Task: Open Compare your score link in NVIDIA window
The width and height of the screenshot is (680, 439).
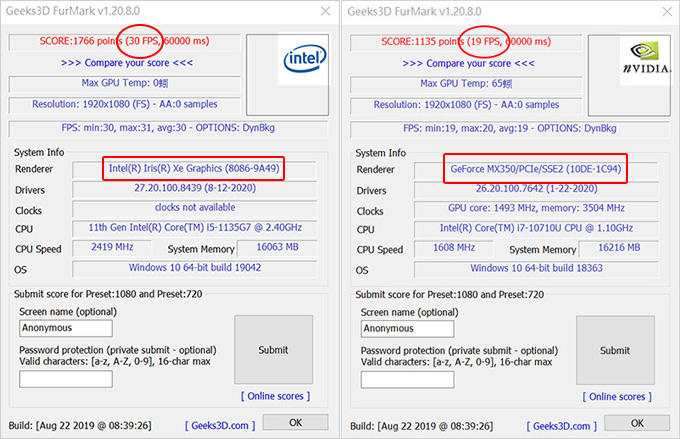Action: point(468,63)
